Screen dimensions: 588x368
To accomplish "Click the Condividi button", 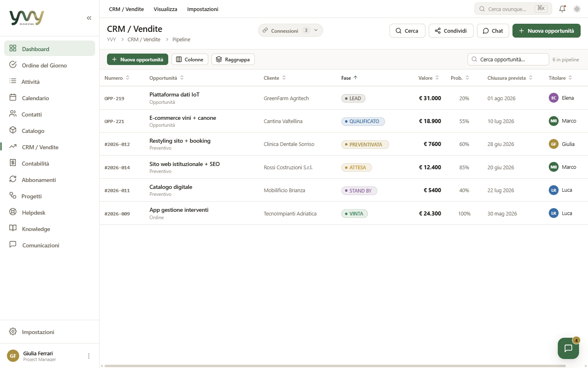I will (x=451, y=31).
